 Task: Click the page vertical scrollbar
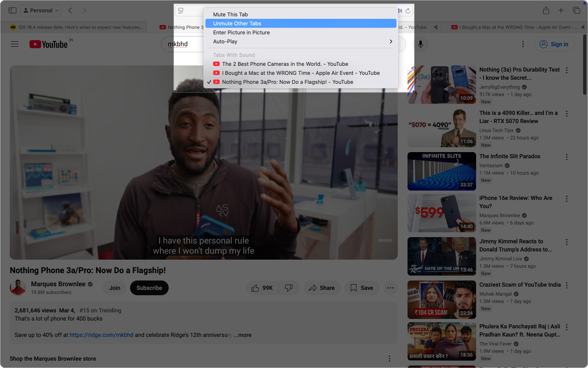[x=585, y=65]
